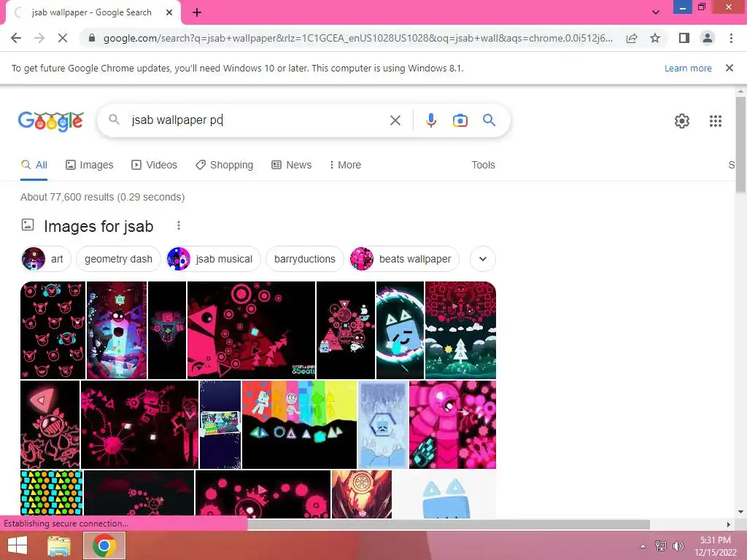Share this page from address bar
The width and height of the screenshot is (747, 560).
[632, 38]
